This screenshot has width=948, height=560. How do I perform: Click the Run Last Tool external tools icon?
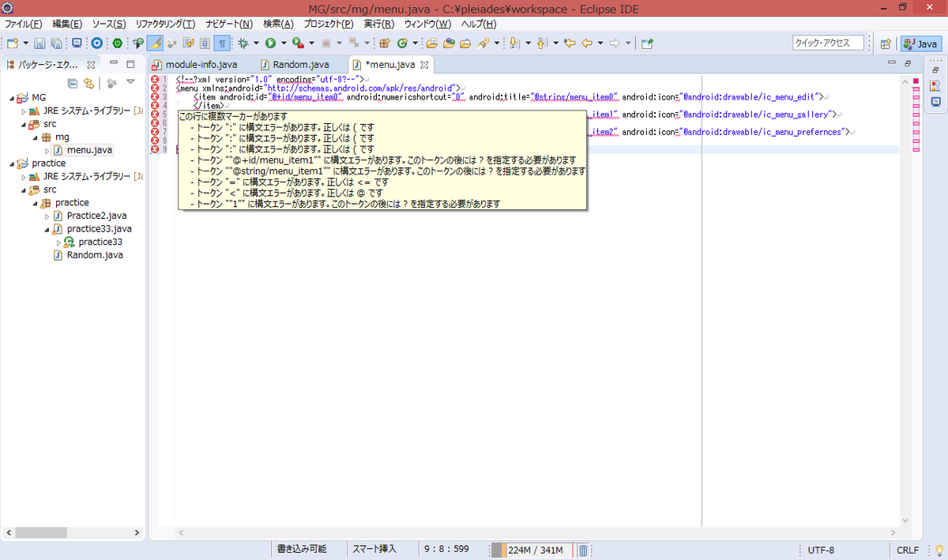click(x=298, y=43)
